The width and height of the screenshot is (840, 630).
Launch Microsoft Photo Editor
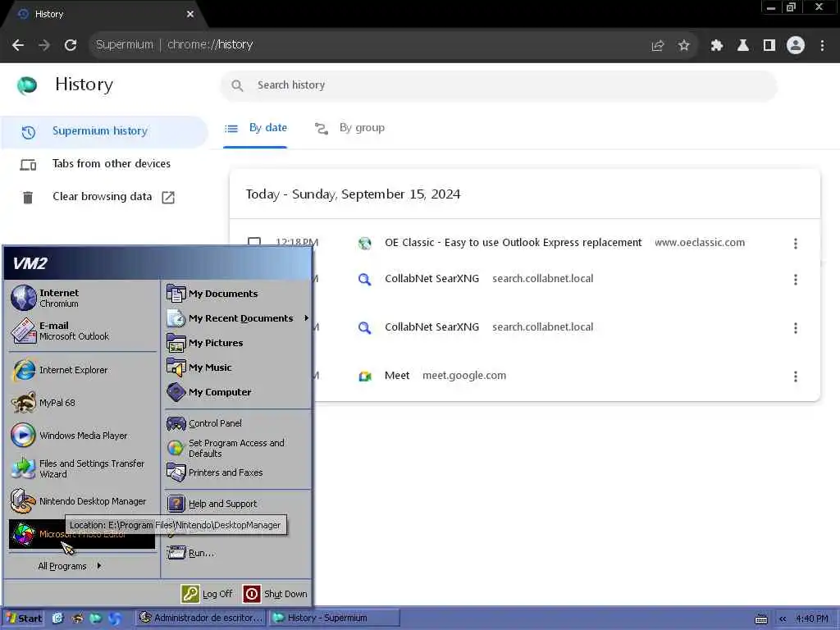(x=83, y=534)
